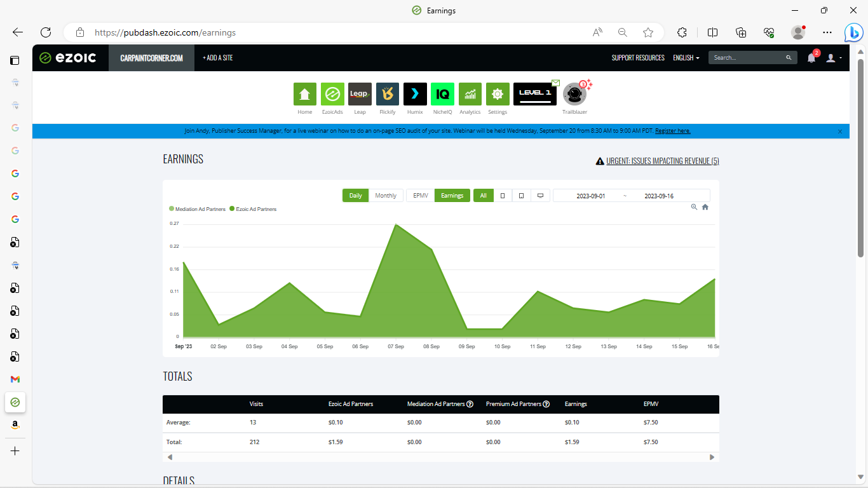This screenshot has height=488, width=868.
Task: Open the ENGLISH language dropdown
Action: (686, 58)
